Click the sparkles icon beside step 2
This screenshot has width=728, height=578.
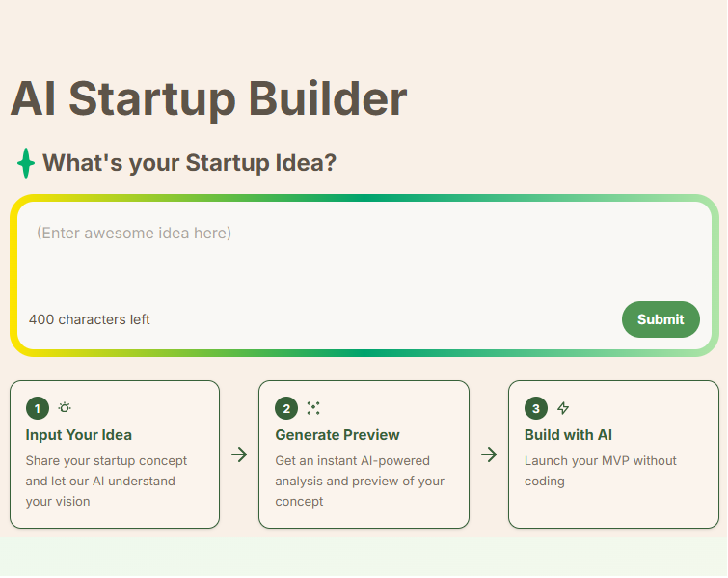(313, 408)
